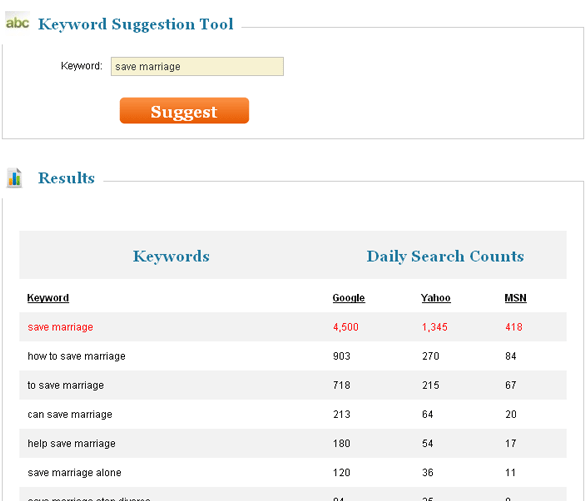Select 'help save marriage' keyword
This screenshot has width=587, height=501.
(x=72, y=444)
